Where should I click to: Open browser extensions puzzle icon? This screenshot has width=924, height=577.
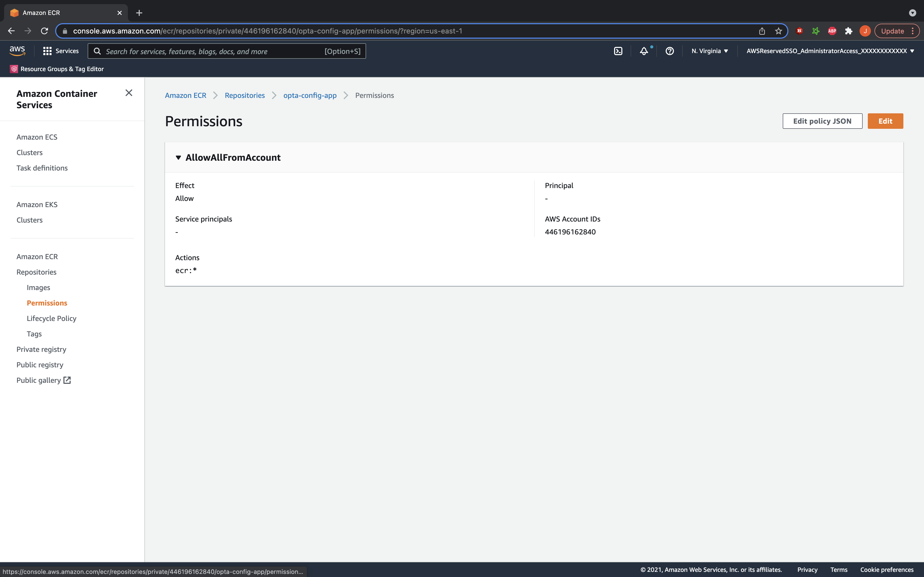[848, 31]
